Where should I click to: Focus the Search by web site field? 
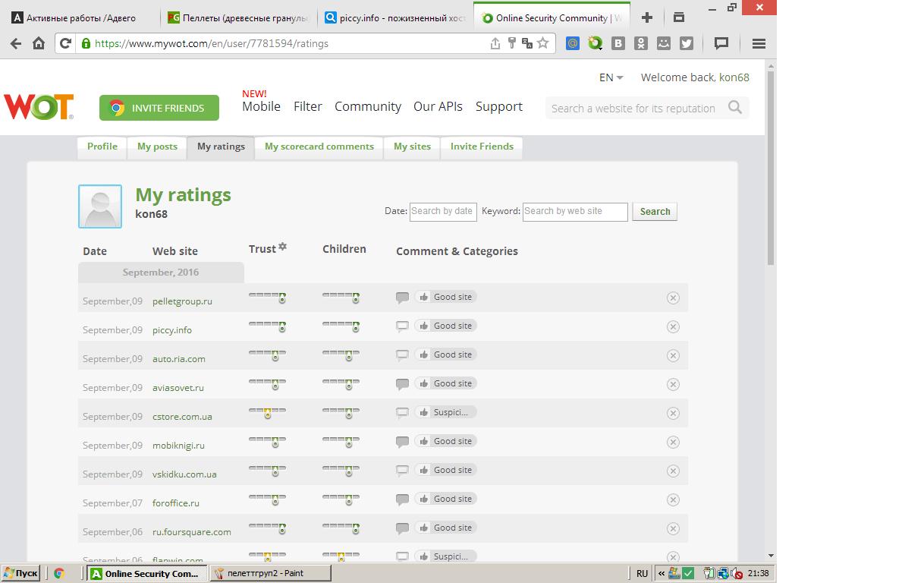click(x=575, y=212)
